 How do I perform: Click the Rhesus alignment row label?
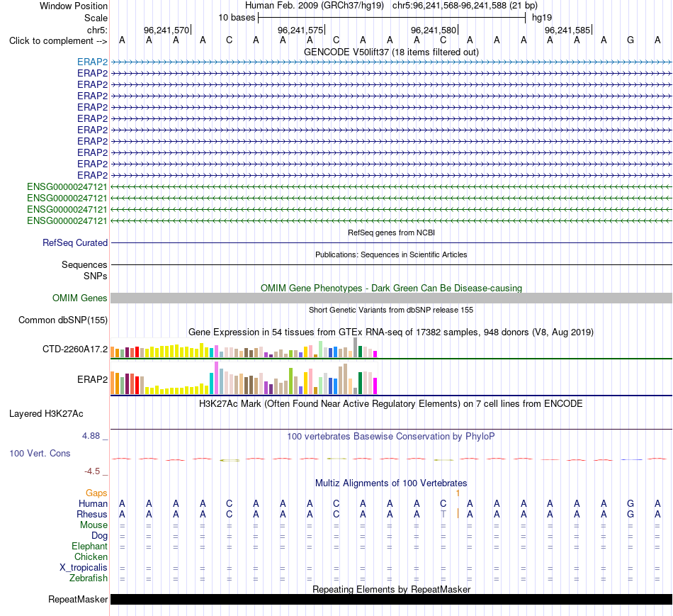click(x=92, y=515)
